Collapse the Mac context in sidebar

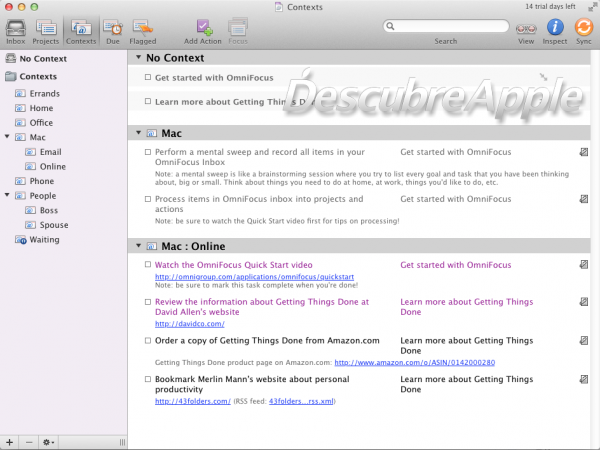[x=7, y=137]
